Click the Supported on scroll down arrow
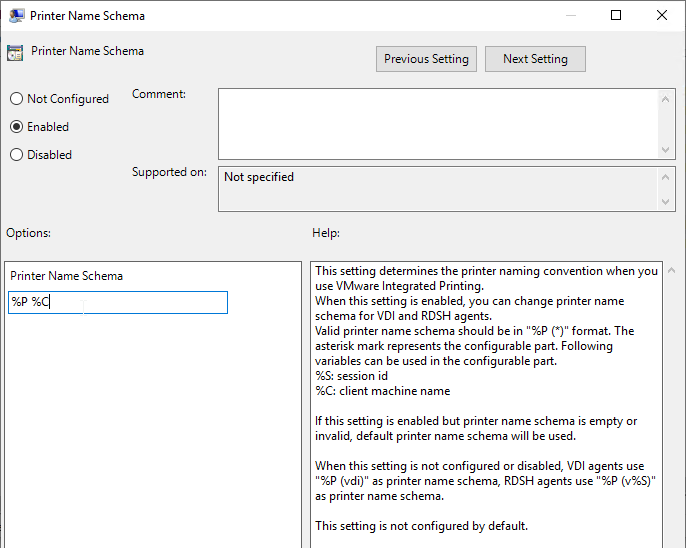686x548 pixels. pos(665,202)
